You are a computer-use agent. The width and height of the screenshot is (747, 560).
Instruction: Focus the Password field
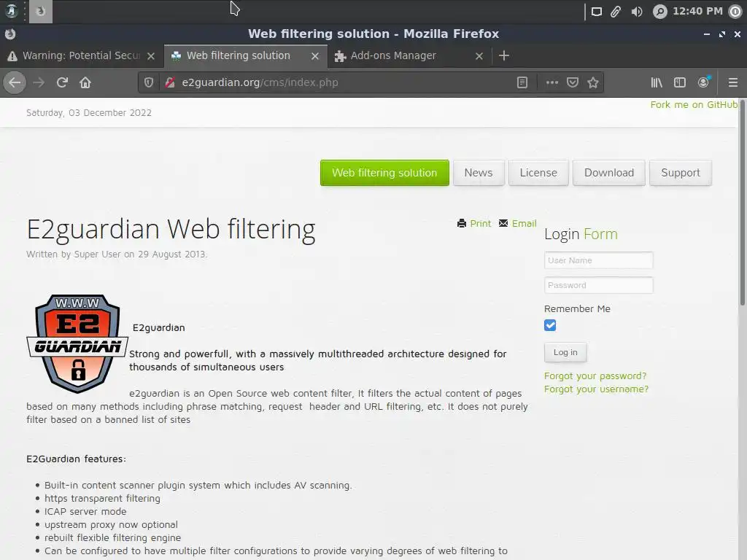point(598,285)
